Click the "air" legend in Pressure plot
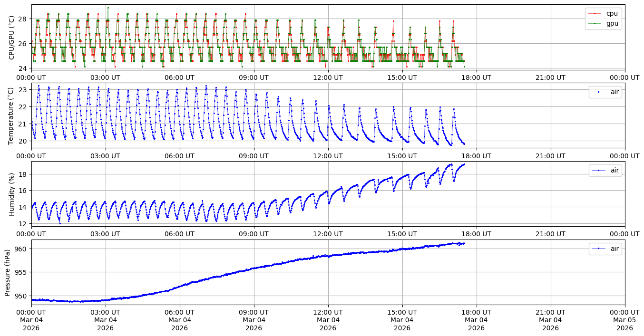 click(615, 249)
